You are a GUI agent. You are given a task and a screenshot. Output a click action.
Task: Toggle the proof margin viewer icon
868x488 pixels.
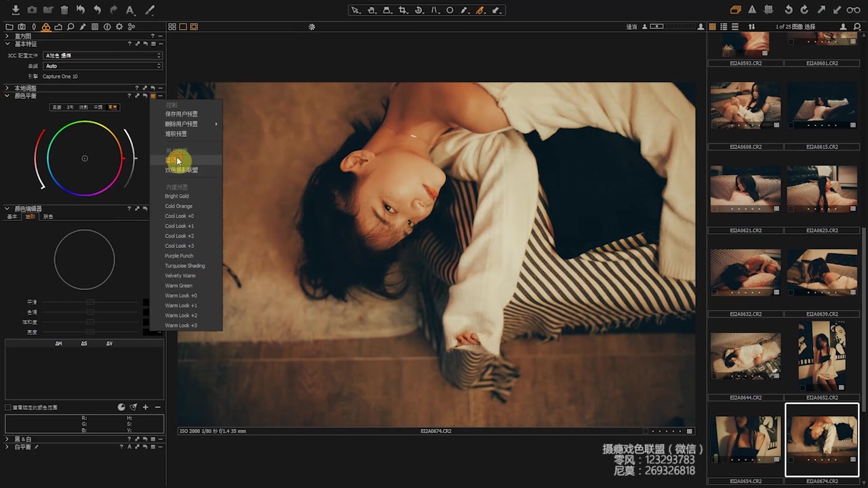pos(194,27)
